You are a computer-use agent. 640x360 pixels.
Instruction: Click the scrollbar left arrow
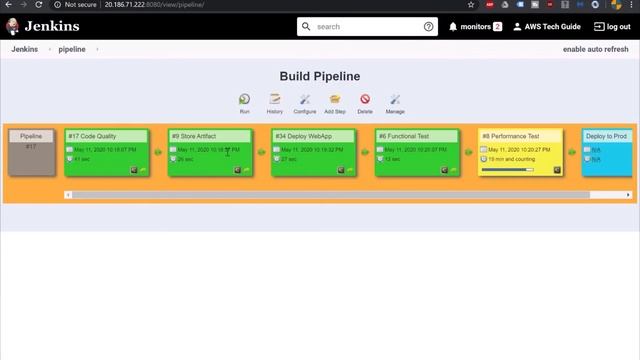click(68, 195)
